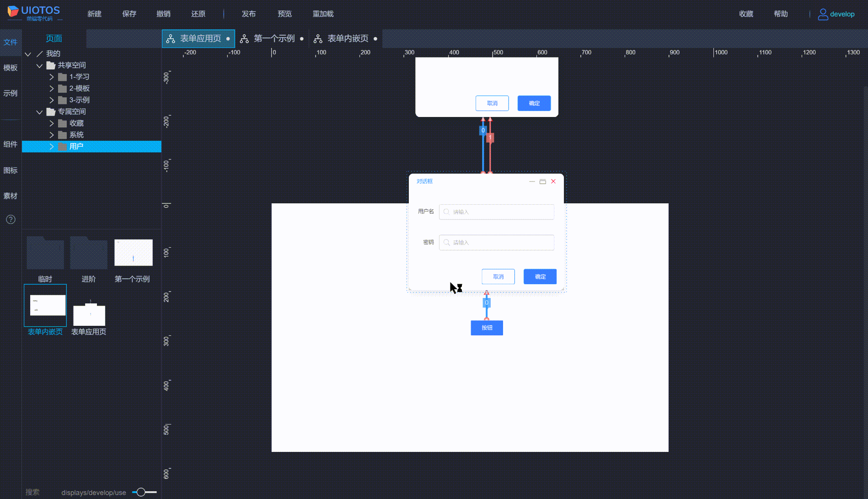Expand the 3-示例 folder
Viewport: 868px width, 499px height.
click(51, 100)
